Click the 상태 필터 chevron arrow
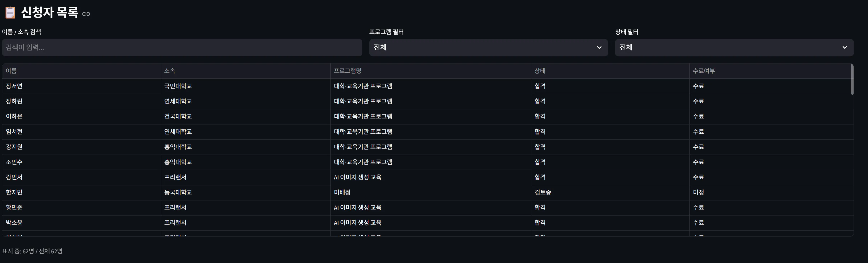This screenshot has height=263, width=868. (844, 48)
